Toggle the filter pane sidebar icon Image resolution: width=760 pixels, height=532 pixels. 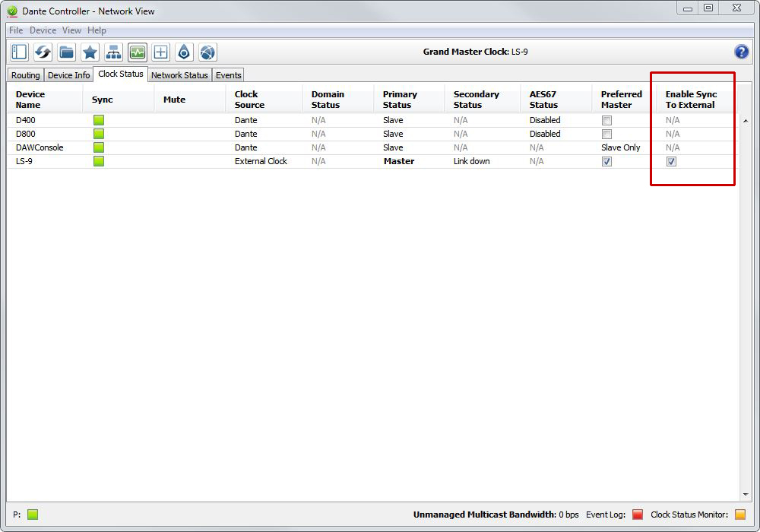tap(20, 52)
